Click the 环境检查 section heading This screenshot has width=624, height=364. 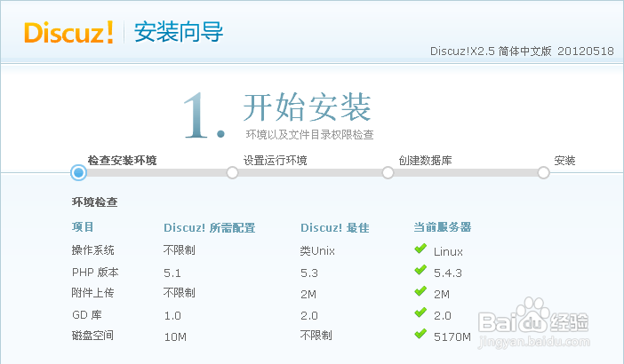[95, 202]
